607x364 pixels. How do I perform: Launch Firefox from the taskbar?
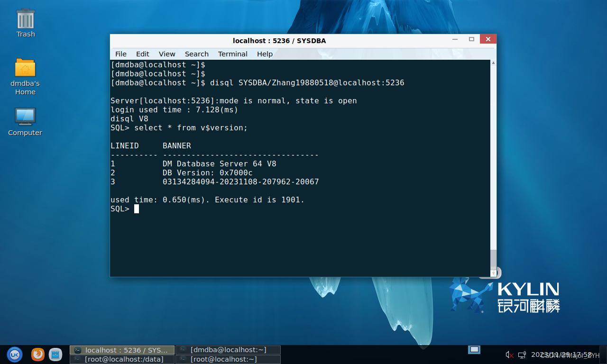[x=38, y=354]
